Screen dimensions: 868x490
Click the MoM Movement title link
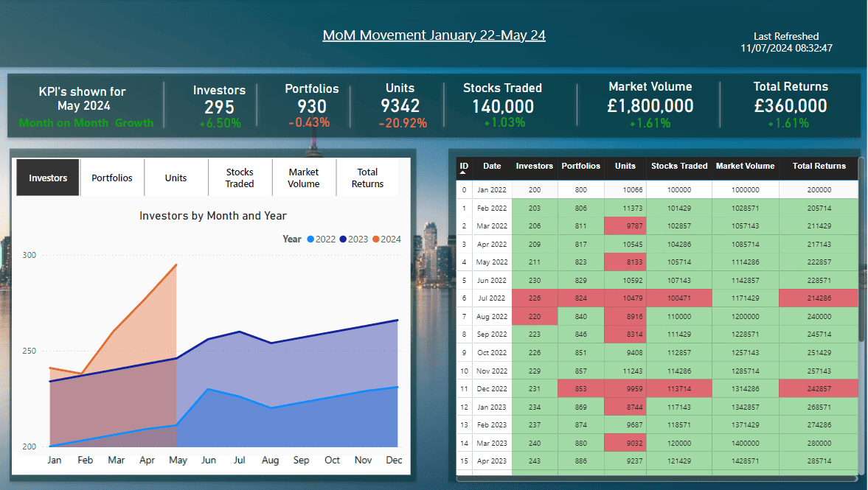[434, 35]
